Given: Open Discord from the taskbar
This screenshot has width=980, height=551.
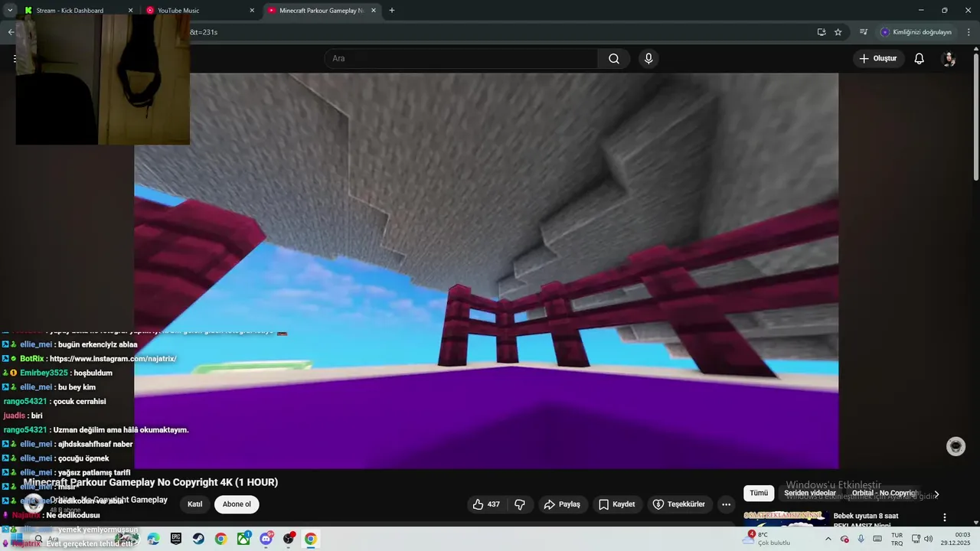Looking at the screenshot, I should tap(266, 539).
